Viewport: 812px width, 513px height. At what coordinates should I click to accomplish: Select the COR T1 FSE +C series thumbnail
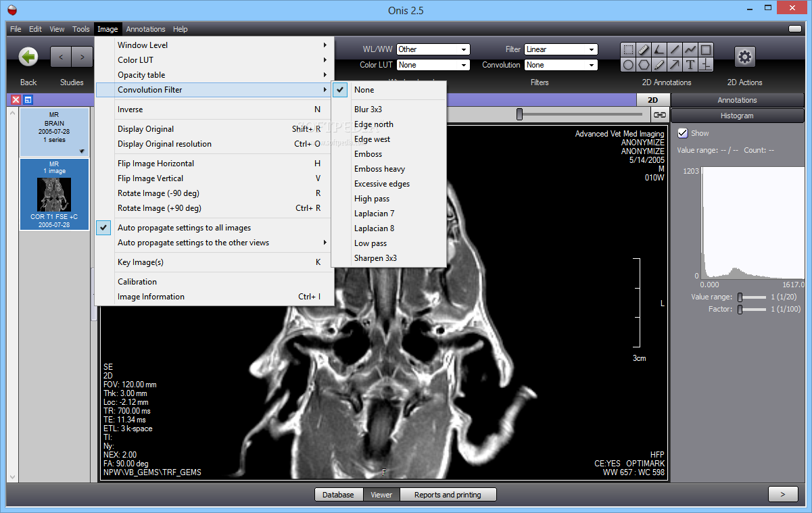[x=54, y=195]
